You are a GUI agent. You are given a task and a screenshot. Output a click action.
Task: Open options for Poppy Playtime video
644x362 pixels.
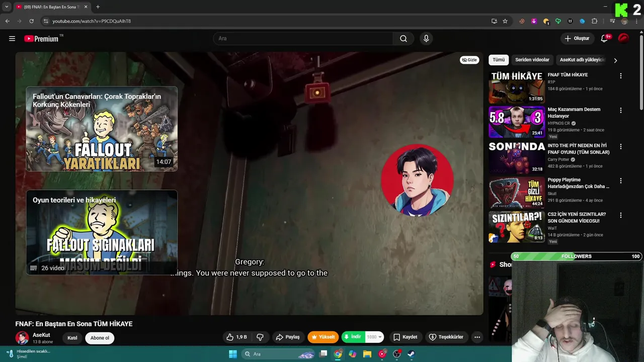[x=620, y=180]
